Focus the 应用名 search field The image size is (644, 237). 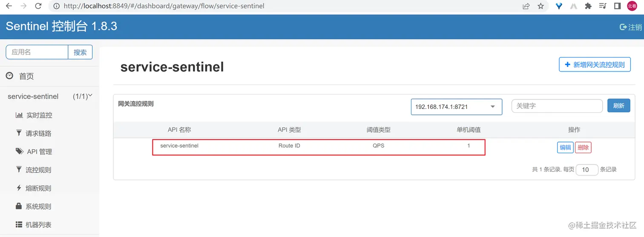pos(37,52)
